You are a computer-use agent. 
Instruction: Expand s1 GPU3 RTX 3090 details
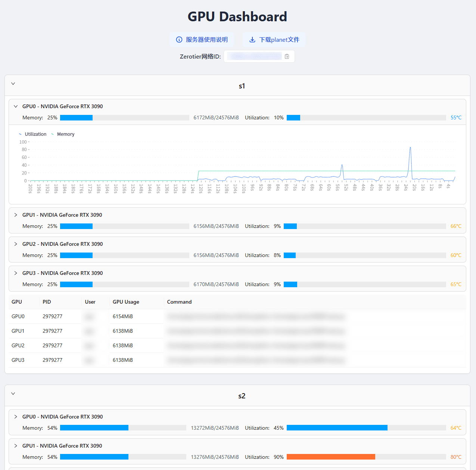16,273
